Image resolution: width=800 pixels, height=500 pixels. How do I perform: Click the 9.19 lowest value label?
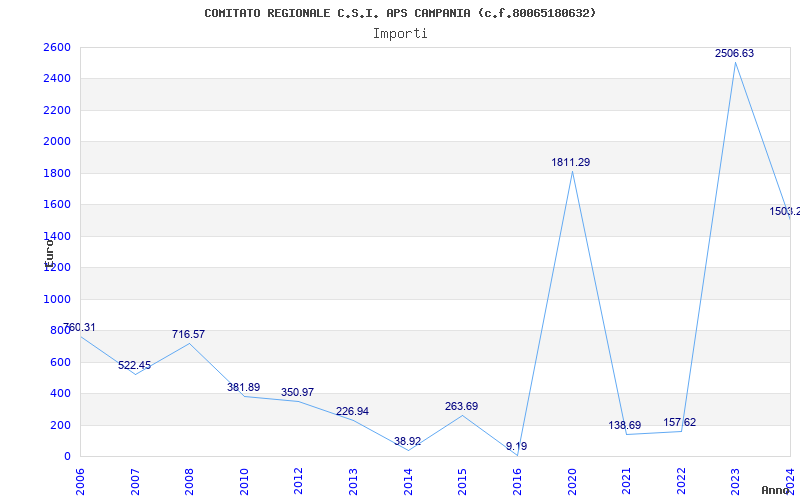(516, 446)
